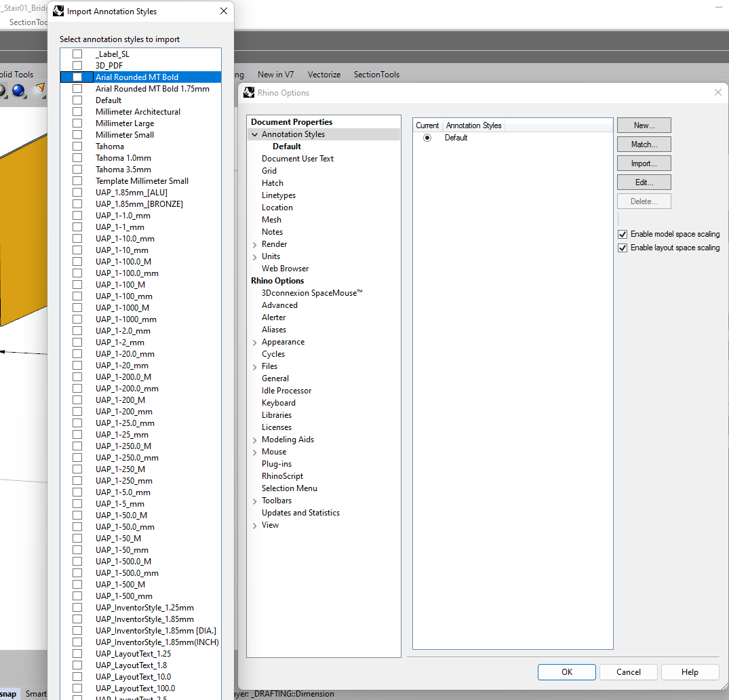Expand the Mouse tree node
This screenshot has width=729, height=700.
pos(255,452)
